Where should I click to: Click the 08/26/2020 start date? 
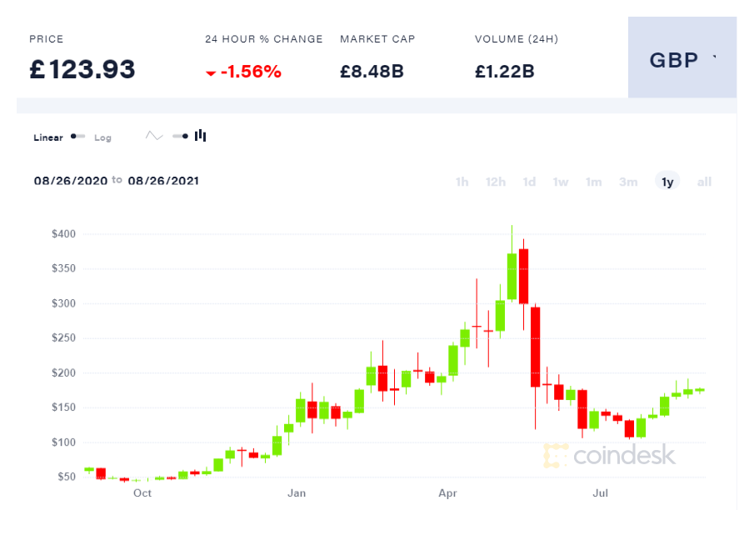pyautogui.click(x=71, y=181)
